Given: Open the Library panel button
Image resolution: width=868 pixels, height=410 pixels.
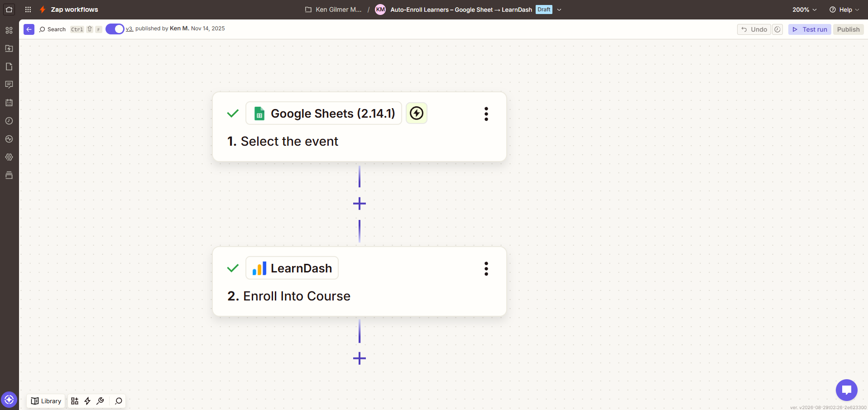Looking at the screenshot, I should (46, 401).
